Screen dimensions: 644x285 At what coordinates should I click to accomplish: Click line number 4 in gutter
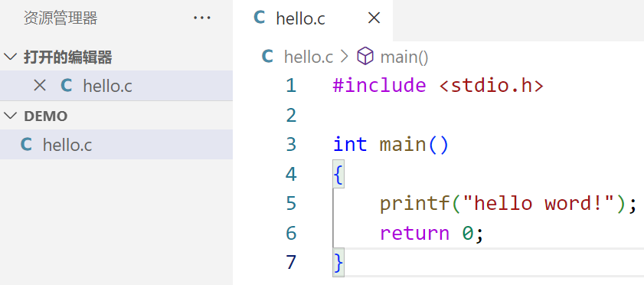click(291, 174)
